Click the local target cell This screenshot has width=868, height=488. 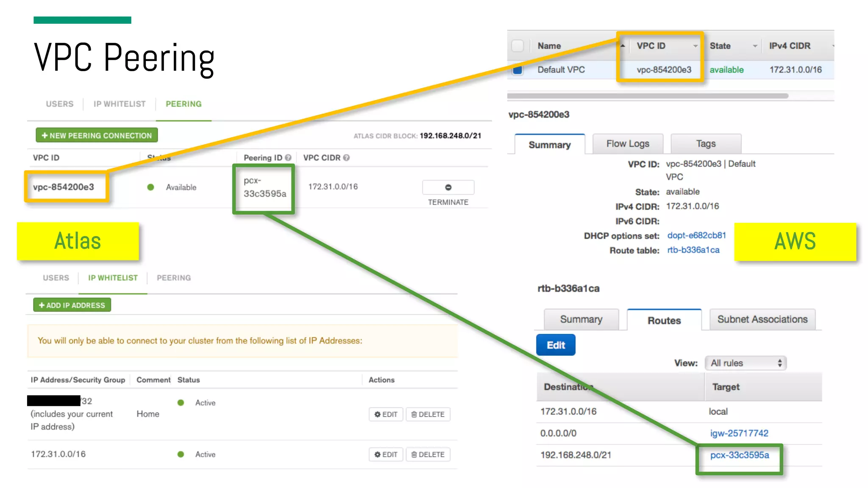click(x=718, y=411)
